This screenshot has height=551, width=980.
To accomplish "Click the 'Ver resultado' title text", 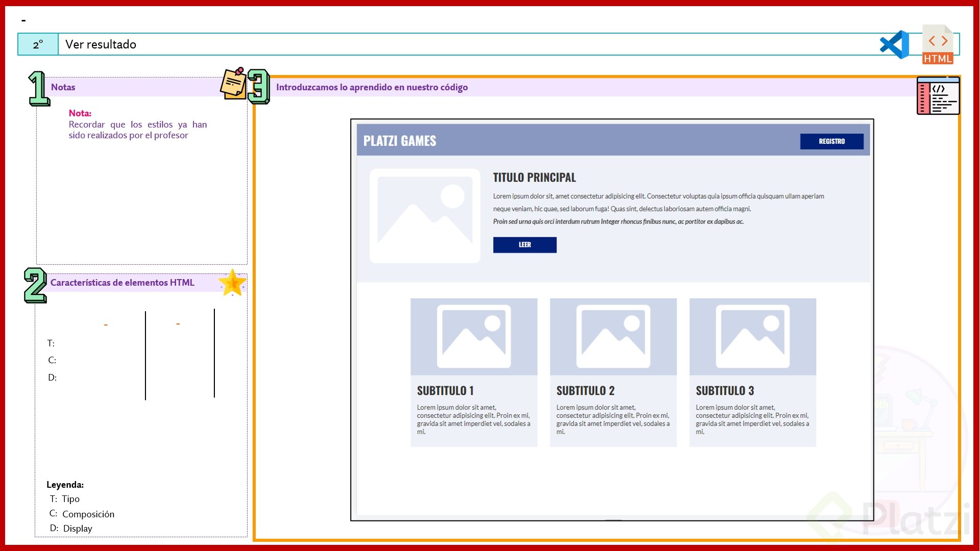I will click(101, 44).
